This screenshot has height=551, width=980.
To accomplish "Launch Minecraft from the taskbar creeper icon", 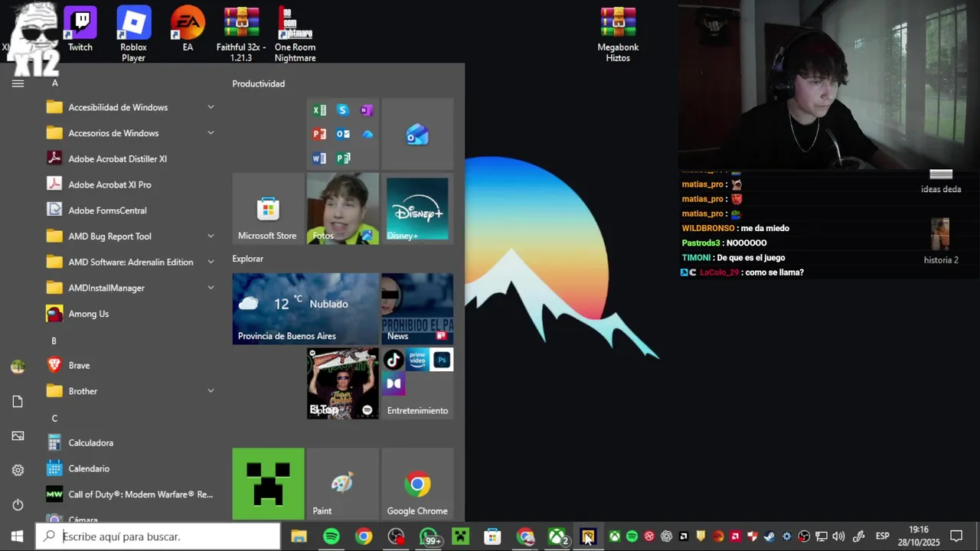I will [x=460, y=536].
